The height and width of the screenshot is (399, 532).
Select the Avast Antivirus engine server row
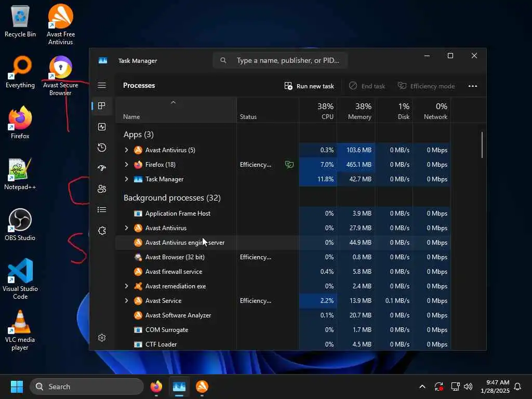[x=283, y=243]
